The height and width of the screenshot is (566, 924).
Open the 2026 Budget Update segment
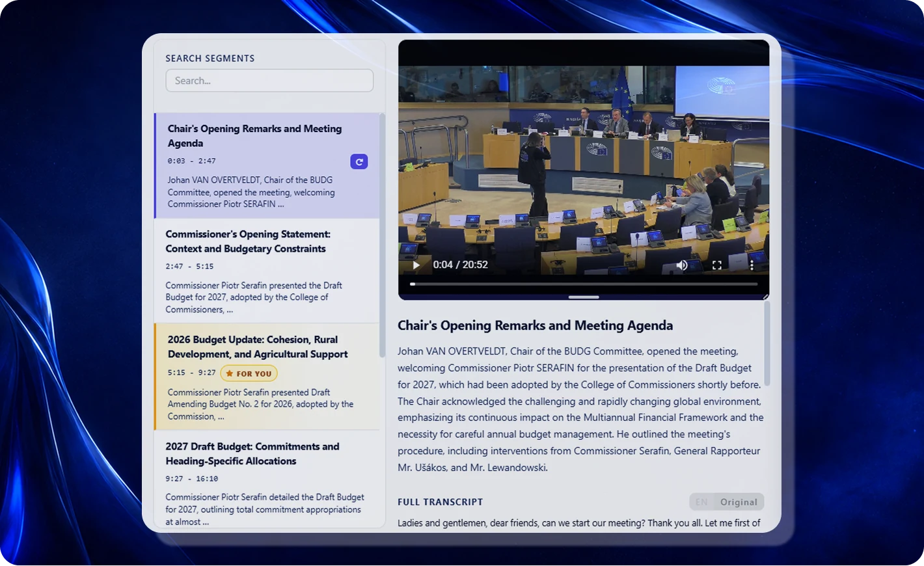pos(267,377)
